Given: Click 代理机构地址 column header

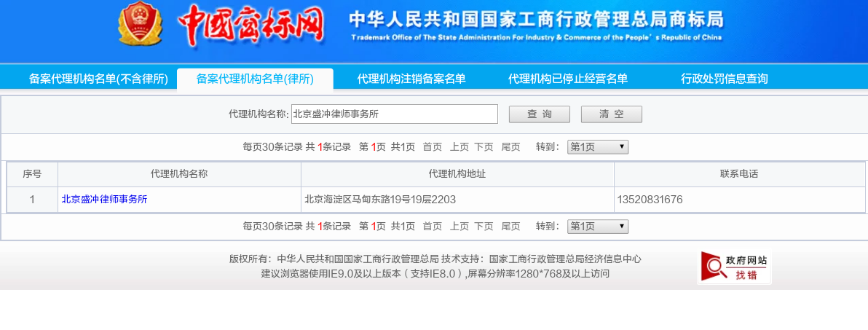Looking at the screenshot, I should pyautogui.click(x=457, y=174).
